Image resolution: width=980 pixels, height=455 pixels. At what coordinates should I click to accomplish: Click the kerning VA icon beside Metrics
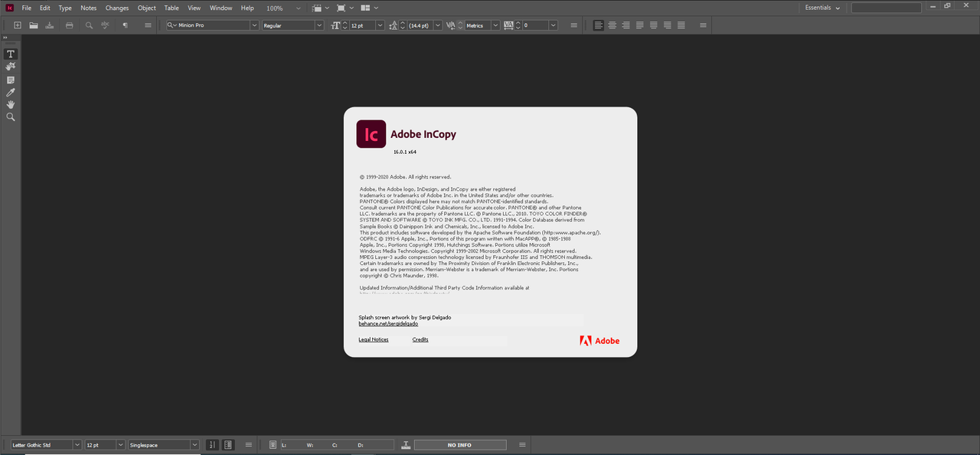(x=451, y=25)
